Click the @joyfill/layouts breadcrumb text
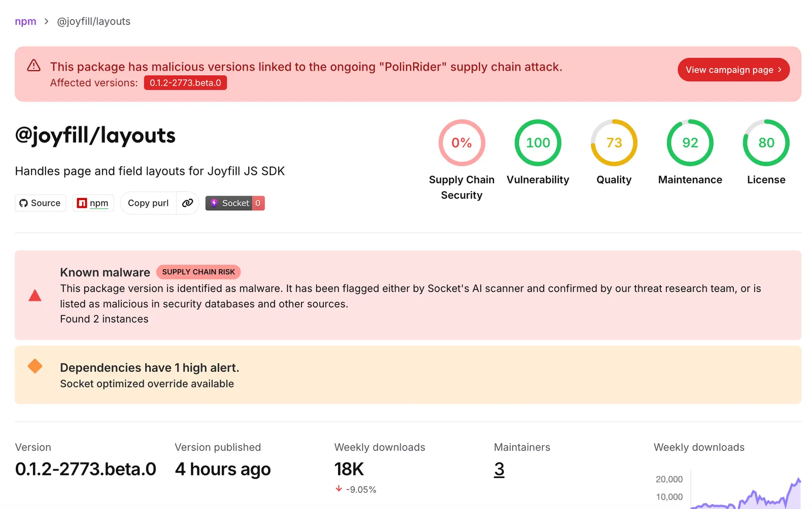This screenshot has height=509, width=812. pyautogui.click(x=93, y=21)
